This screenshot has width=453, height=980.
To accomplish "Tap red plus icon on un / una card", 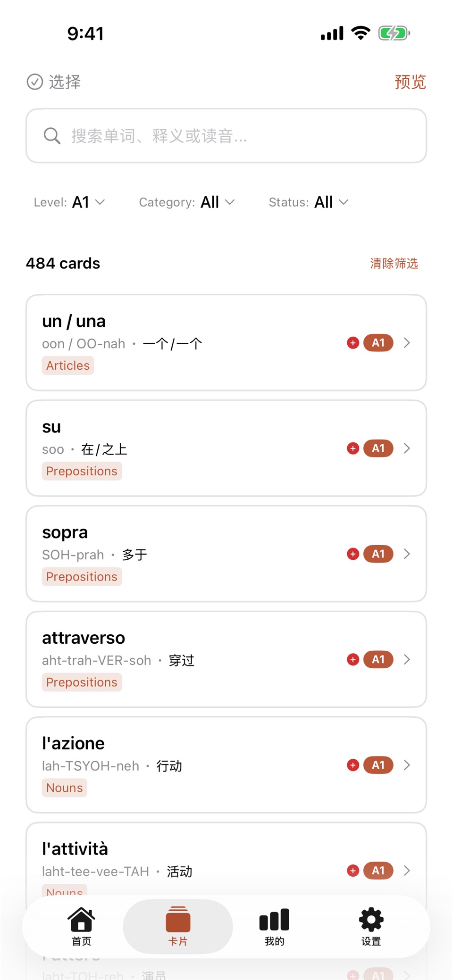I will 353,343.
